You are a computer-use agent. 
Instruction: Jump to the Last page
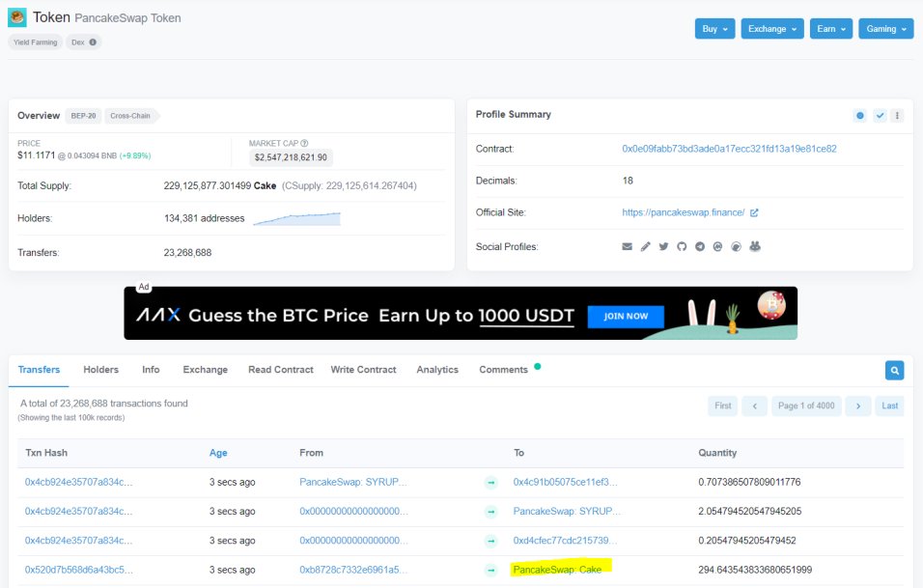click(889, 406)
